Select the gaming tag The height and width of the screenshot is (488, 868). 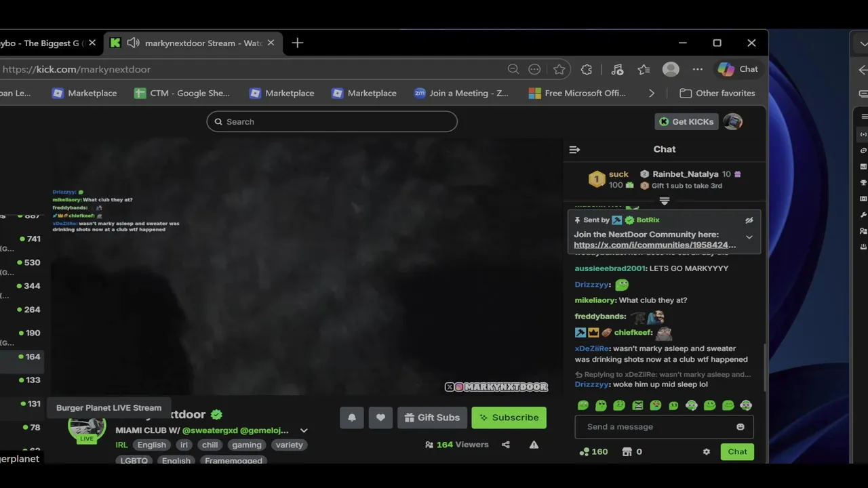(x=247, y=445)
